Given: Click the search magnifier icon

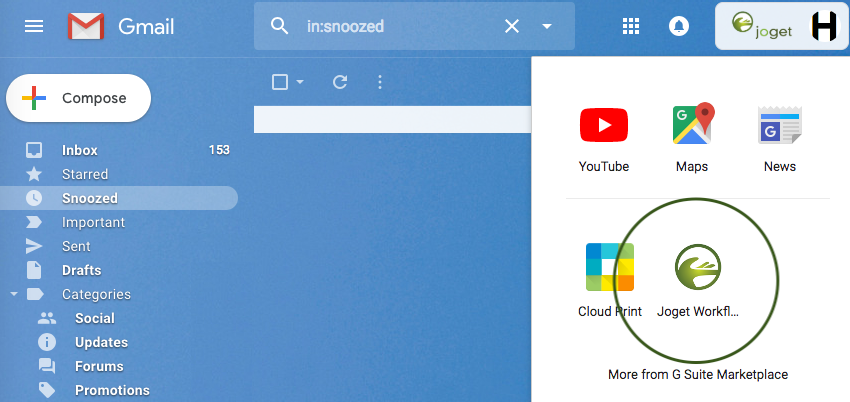Looking at the screenshot, I should pos(279,25).
